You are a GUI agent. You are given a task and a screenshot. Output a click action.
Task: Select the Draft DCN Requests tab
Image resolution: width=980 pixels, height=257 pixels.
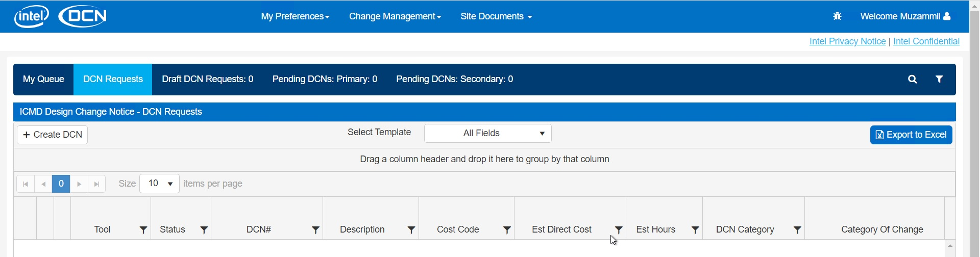pyautogui.click(x=207, y=79)
